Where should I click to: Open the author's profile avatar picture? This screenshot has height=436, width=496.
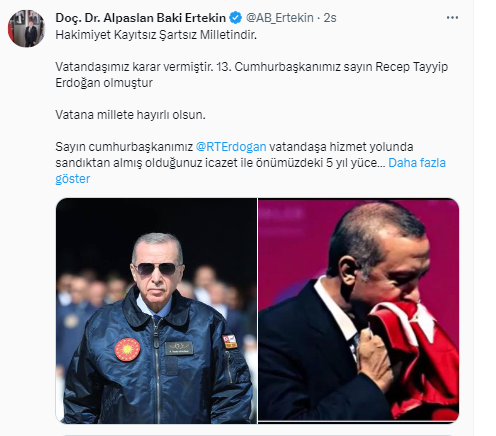point(26,29)
